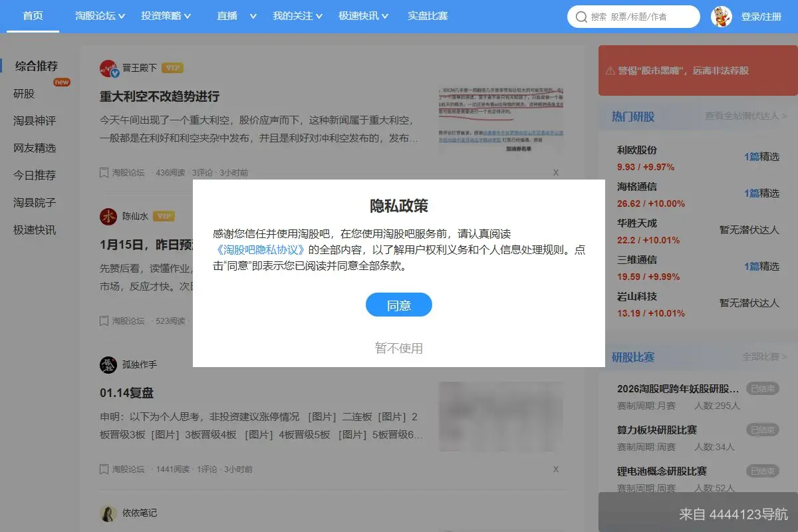Dismiss the 01.14复盘 post via its X
Viewport: 798px width, 532px height.
pyautogui.click(x=556, y=469)
